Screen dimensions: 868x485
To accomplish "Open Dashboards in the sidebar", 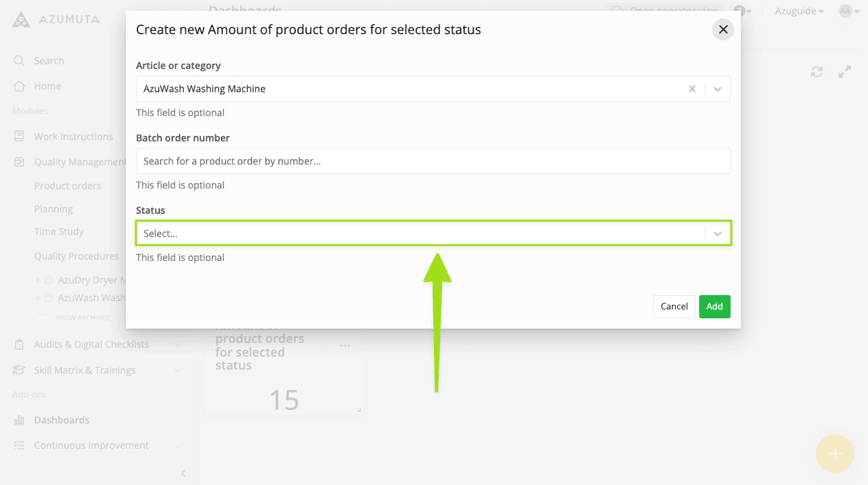I will click(x=62, y=420).
